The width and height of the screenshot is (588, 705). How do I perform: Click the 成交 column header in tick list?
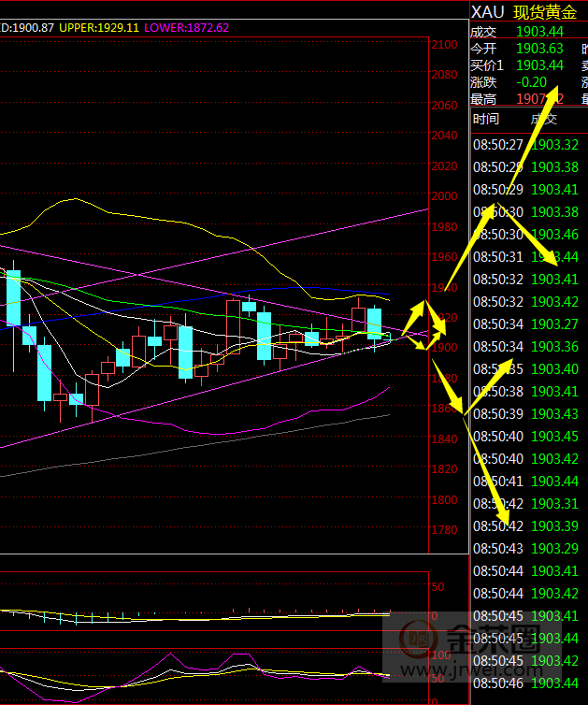pyautogui.click(x=543, y=119)
